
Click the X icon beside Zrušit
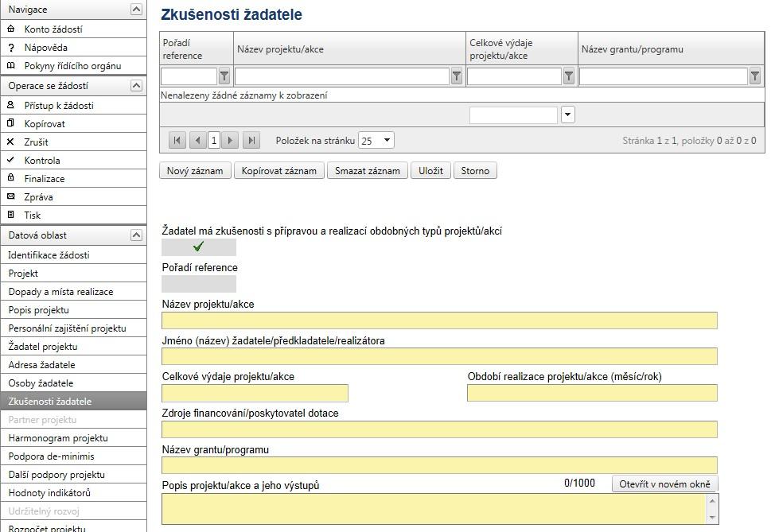(11, 142)
